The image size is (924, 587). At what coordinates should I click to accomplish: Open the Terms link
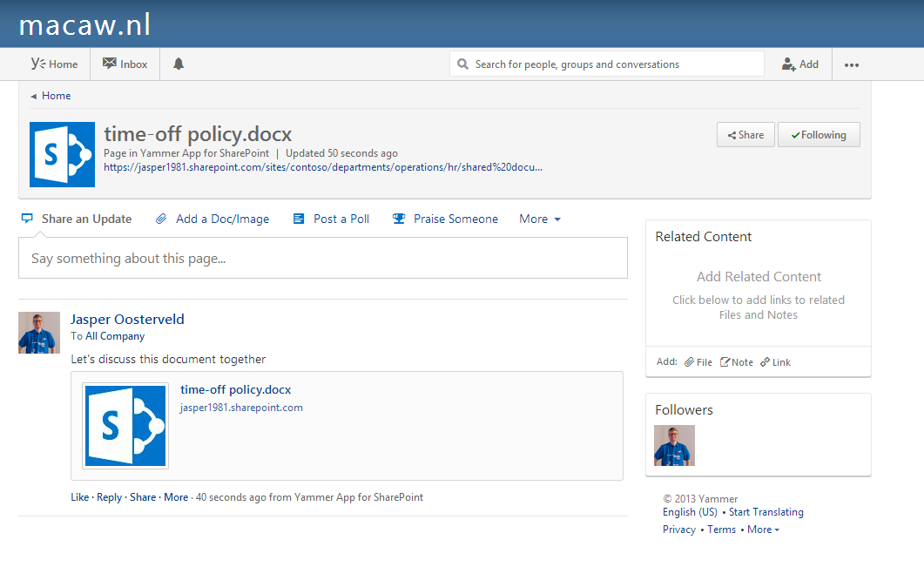coord(721,530)
